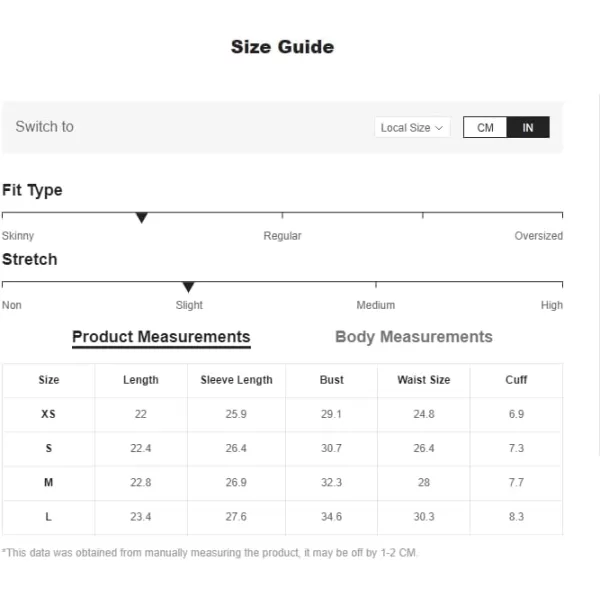Select the Body Measurements tab
600x600 pixels.
point(414,337)
